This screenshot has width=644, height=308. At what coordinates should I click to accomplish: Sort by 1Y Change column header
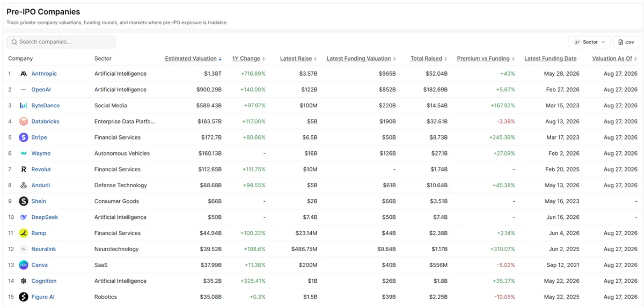pyautogui.click(x=248, y=58)
